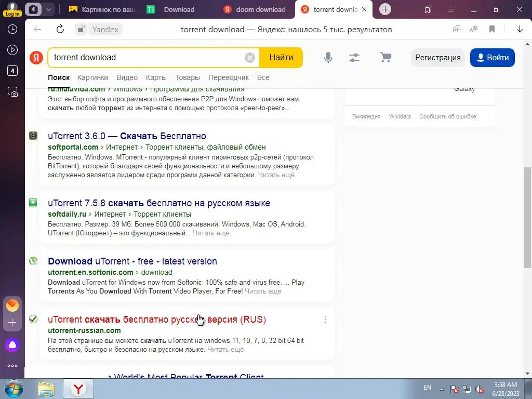Viewport: 532px width, 399px height.
Task: Open the Все categories menu
Action: tap(263, 77)
